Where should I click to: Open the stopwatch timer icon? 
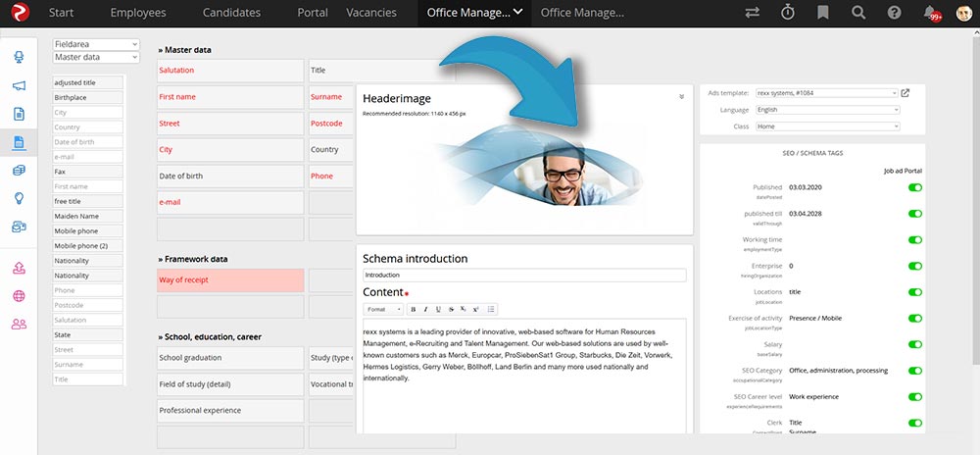tap(788, 12)
